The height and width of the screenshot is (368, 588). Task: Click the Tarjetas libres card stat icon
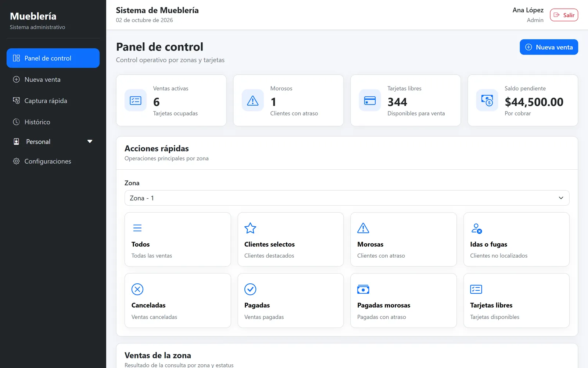tap(370, 100)
